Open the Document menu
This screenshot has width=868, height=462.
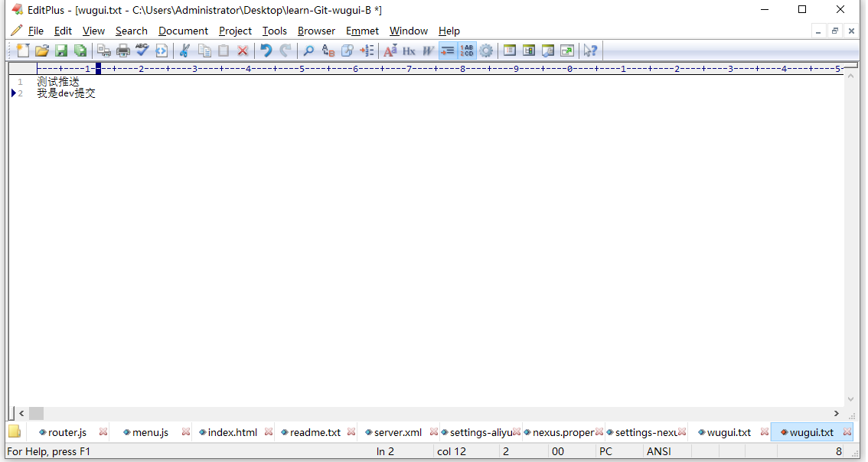183,31
